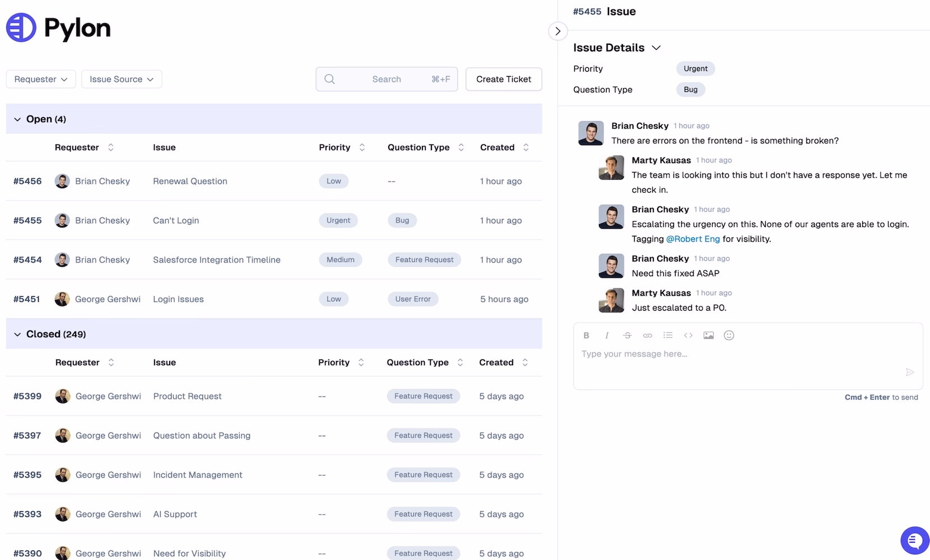Click the Pylon logo icon
Screen dimensions: 930x560
pos(21,27)
